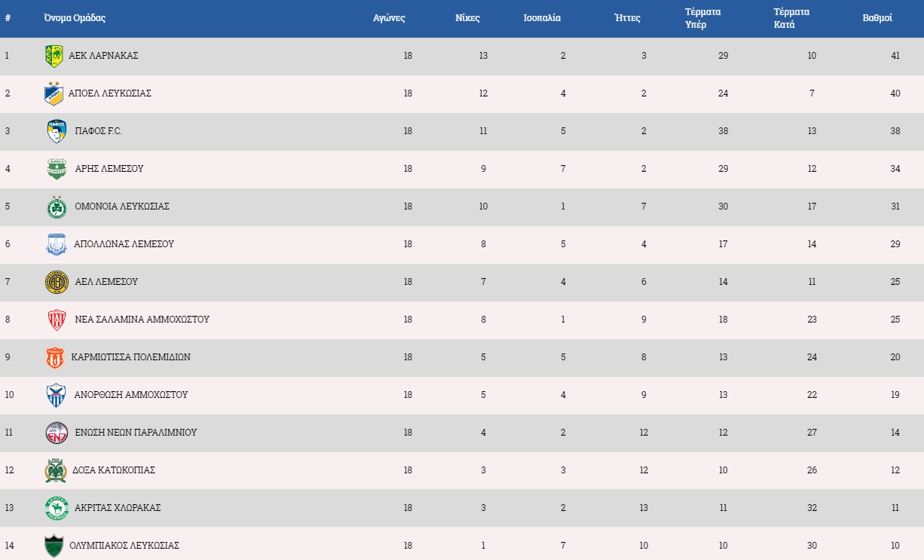Sort by the Όνομα Ομάδας column header

[75, 18]
